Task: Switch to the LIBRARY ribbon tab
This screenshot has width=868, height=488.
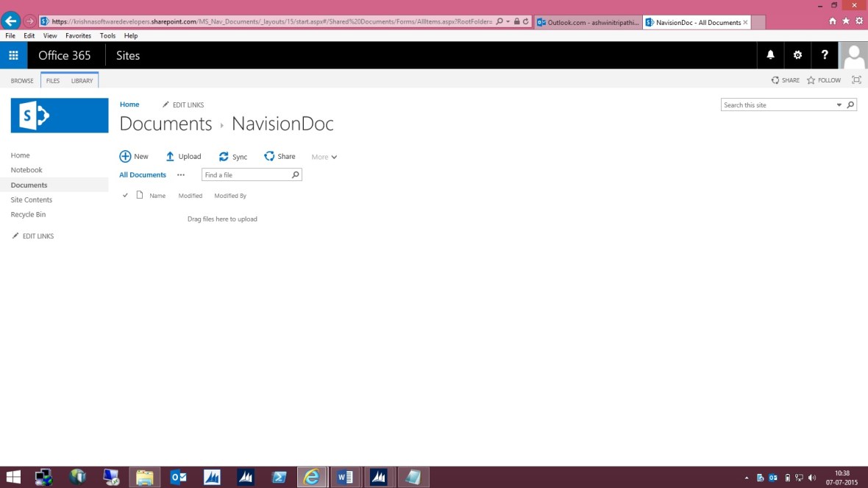Action: (82, 80)
